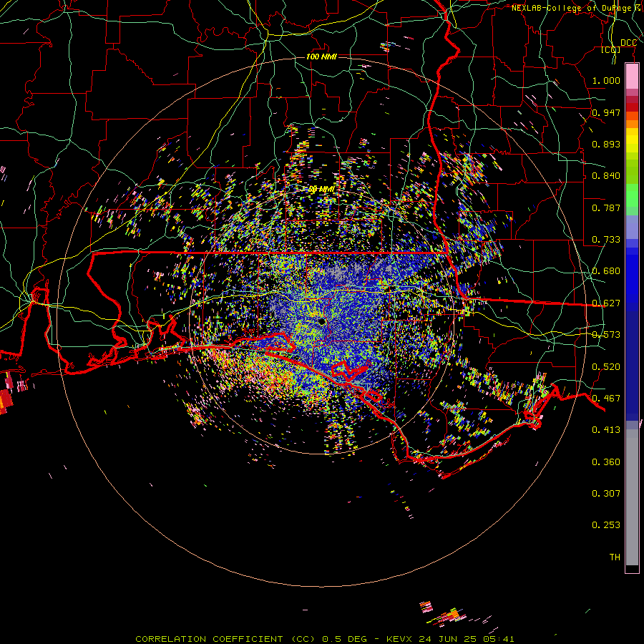This screenshot has width=644, height=644.
Task: Select the 0.840 scale value
Action: click(606, 176)
